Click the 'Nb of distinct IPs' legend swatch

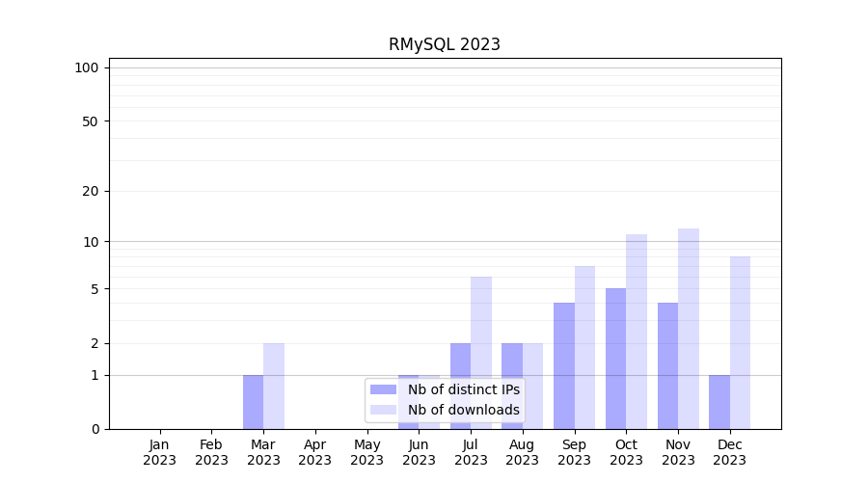tap(383, 389)
